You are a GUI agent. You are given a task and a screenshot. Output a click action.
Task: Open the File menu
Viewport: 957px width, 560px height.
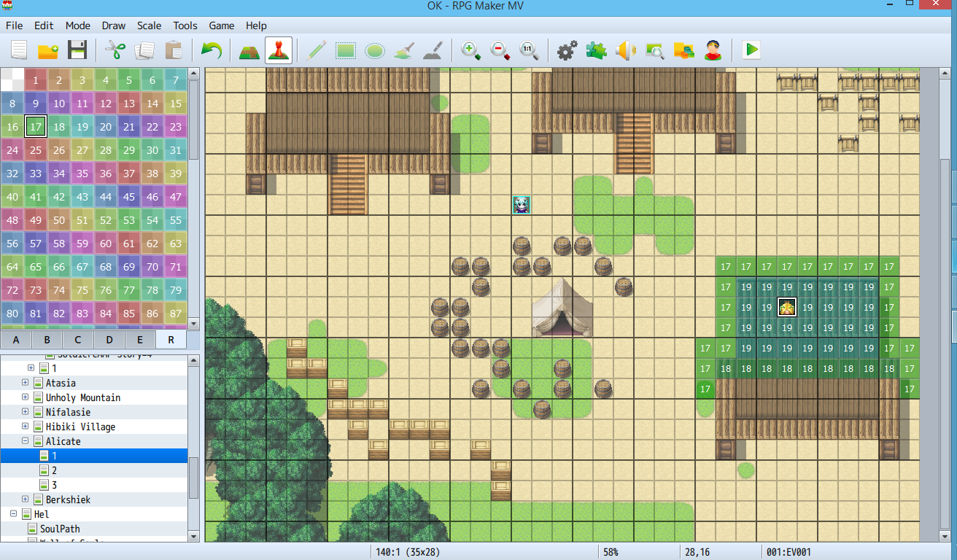14,26
